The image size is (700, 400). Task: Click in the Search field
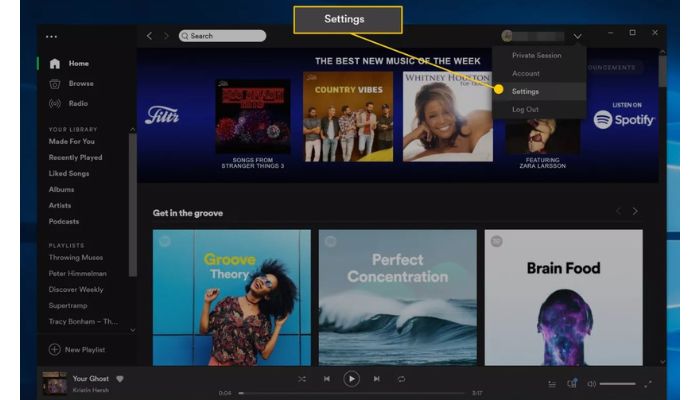point(222,36)
